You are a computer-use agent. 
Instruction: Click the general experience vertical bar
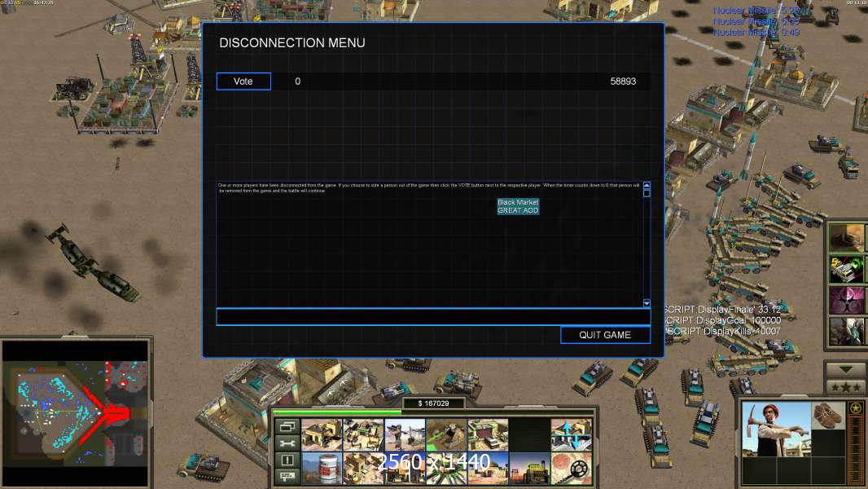856,448
